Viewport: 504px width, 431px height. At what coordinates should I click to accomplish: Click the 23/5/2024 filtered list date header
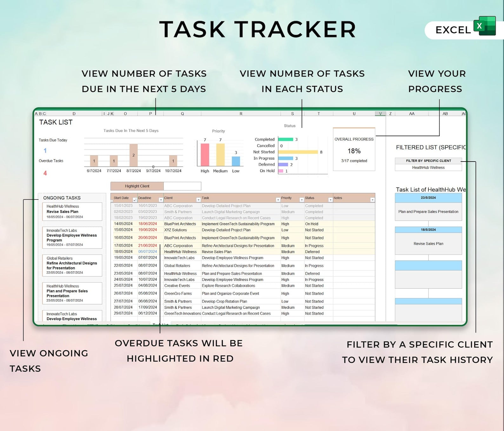428,198
